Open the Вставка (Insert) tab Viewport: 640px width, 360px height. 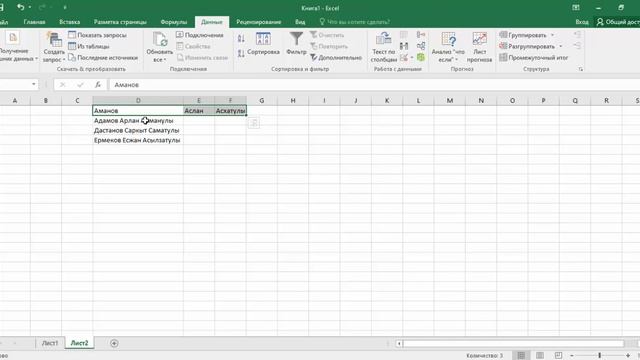point(69,22)
